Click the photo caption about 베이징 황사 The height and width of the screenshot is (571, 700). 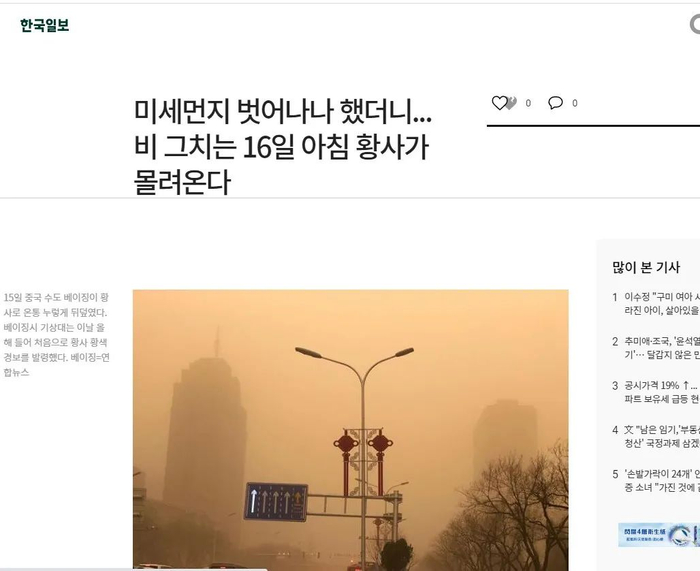coord(57,335)
